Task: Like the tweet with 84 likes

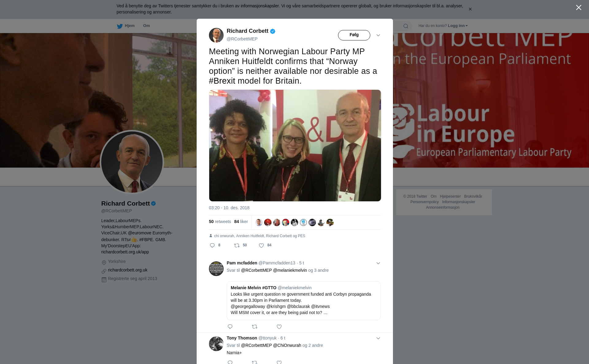Action: [261, 245]
